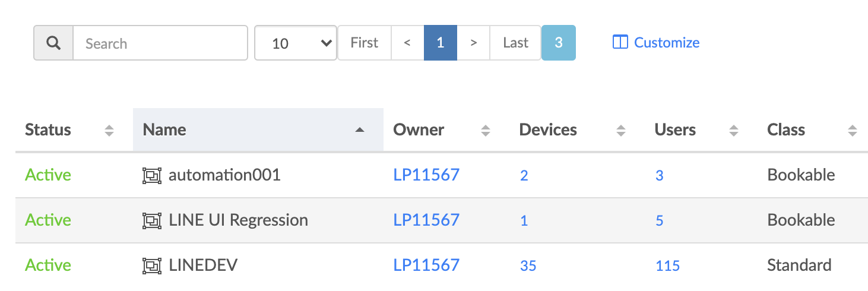Click the group icon beside automation001
868x291 pixels.
point(152,175)
